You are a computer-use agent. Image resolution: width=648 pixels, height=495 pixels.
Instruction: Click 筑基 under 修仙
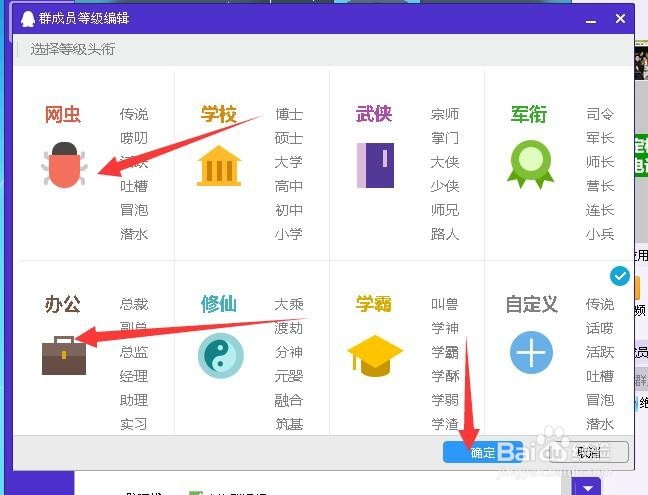tap(289, 424)
